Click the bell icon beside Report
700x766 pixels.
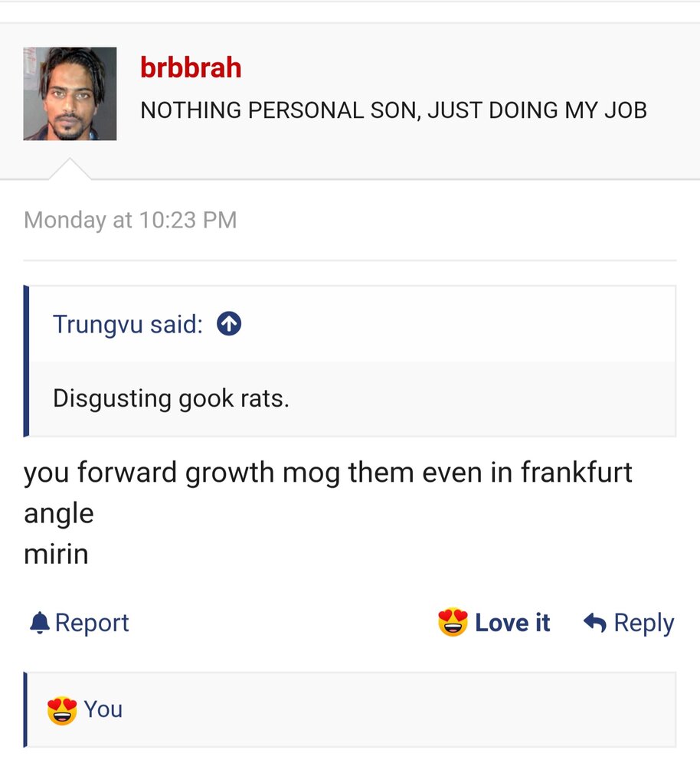click(40, 623)
